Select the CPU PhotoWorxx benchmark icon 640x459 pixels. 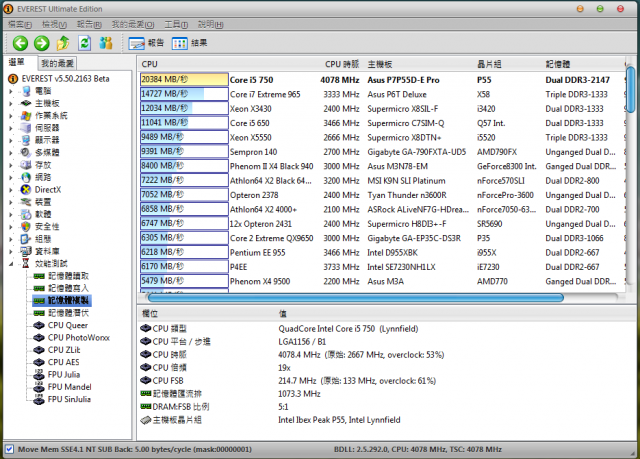click(39, 337)
